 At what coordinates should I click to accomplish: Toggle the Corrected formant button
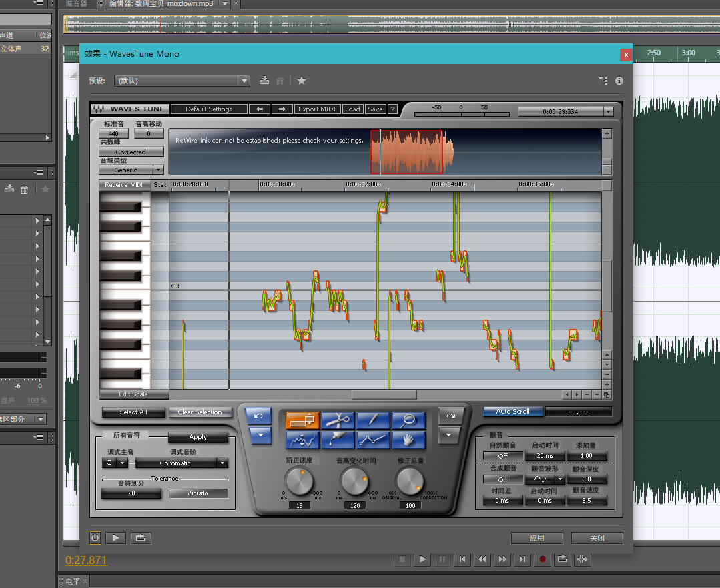click(131, 152)
